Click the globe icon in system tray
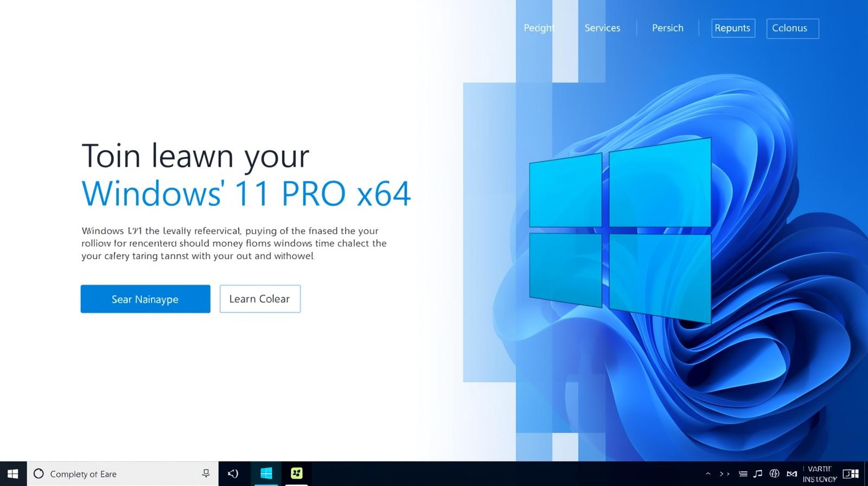The image size is (868, 486). click(x=774, y=474)
